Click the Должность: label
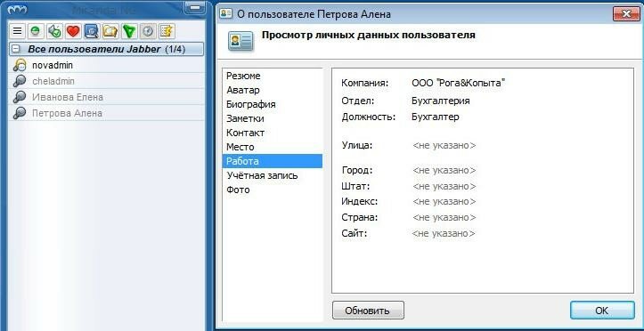This screenshot has width=644, height=331. pyautogui.click(x=369, y=117)
